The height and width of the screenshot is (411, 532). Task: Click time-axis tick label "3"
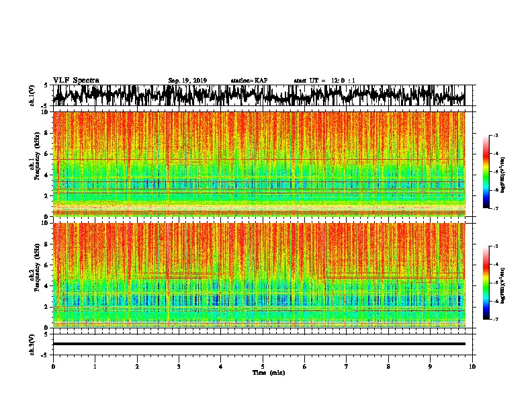(179, 366)
